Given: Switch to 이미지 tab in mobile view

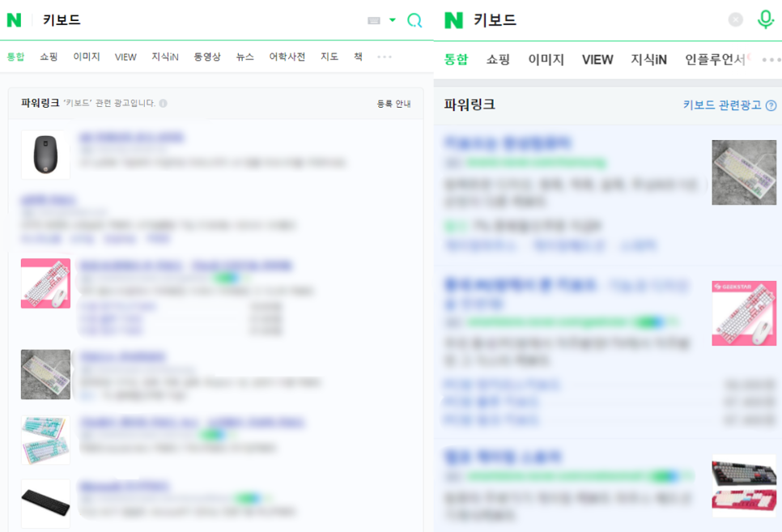Looking at the screenshot, I should [546, 59].
